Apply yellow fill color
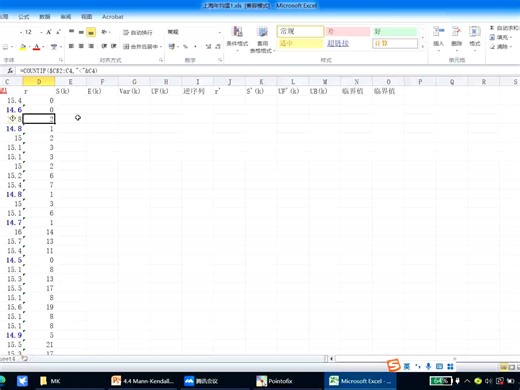The image size is (520, 390). (x=23, y=47)
